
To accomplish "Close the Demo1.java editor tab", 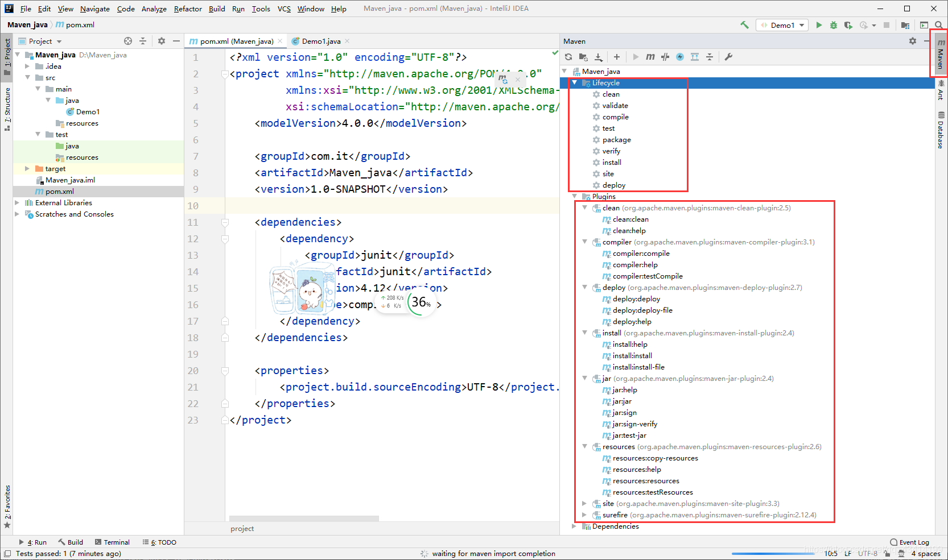I will [x=347, y=41].
